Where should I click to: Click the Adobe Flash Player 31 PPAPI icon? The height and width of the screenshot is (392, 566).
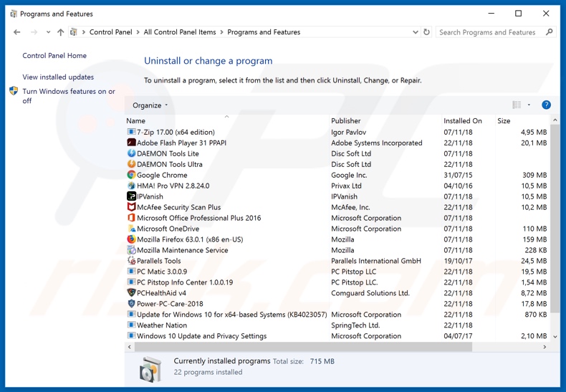[131, 143]
